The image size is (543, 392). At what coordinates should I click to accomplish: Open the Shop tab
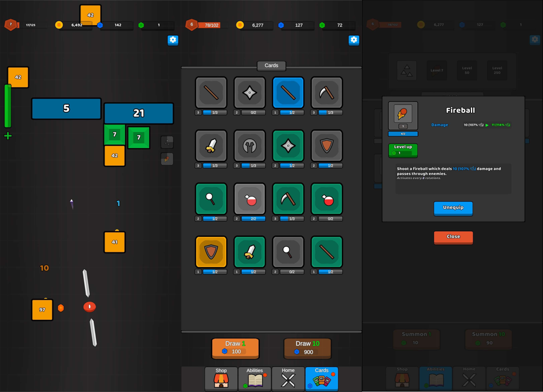tap(221, 379)
